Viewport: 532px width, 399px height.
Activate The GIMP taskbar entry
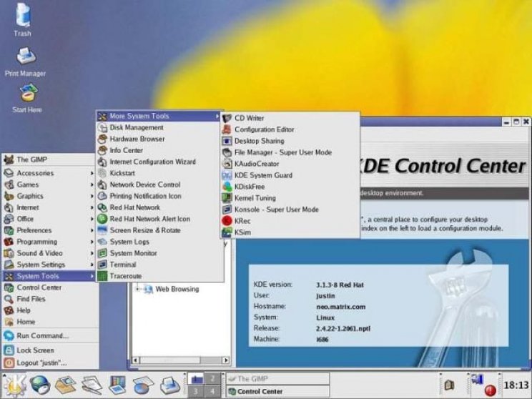coord(277,379)
